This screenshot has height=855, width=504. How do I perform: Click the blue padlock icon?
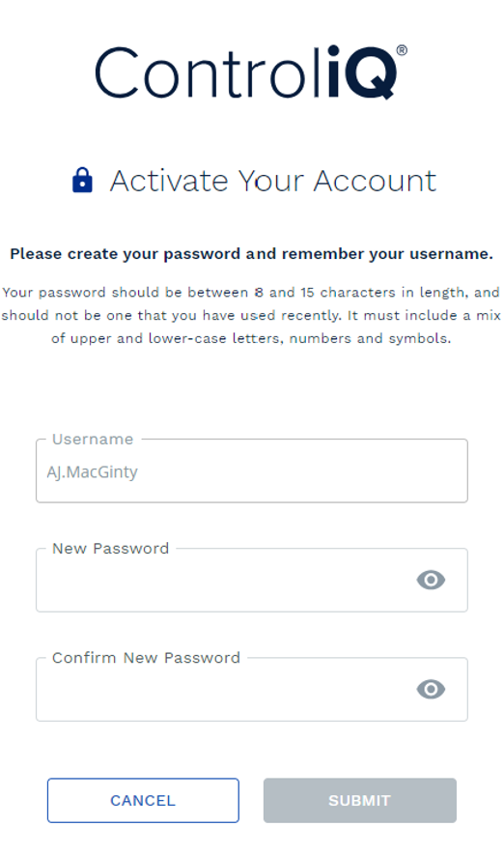pyautogui.click(x=82, y=181)
